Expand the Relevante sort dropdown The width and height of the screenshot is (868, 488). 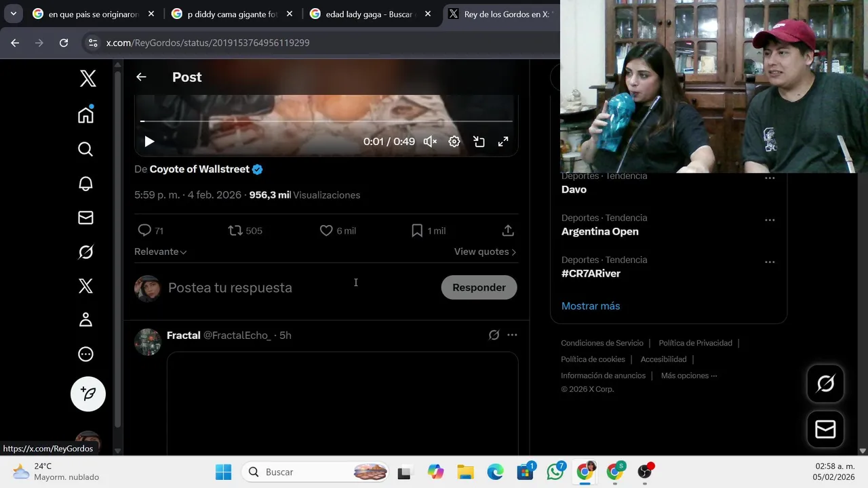pyautogui.click(x=161, y=251)
